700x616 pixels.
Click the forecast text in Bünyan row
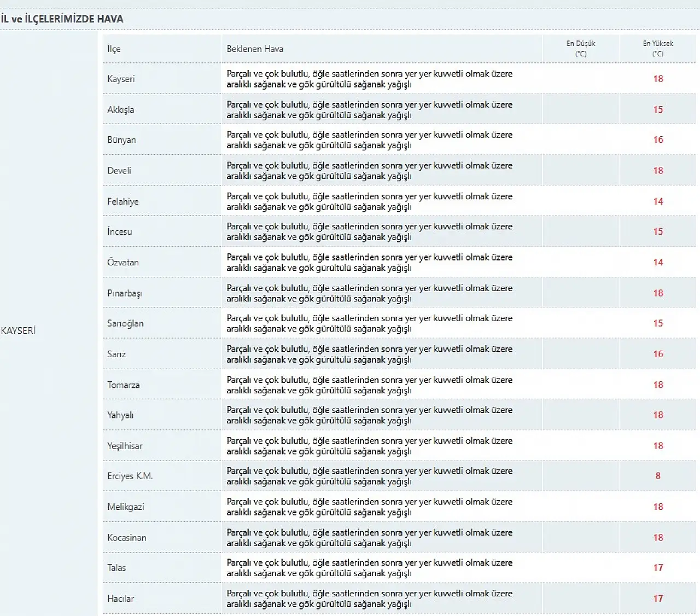(370, 140)
